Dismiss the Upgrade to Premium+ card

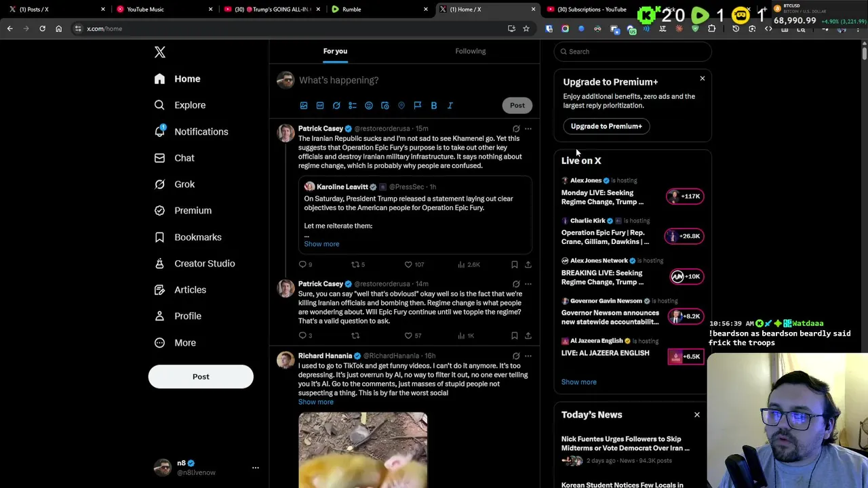pos(703,79)
